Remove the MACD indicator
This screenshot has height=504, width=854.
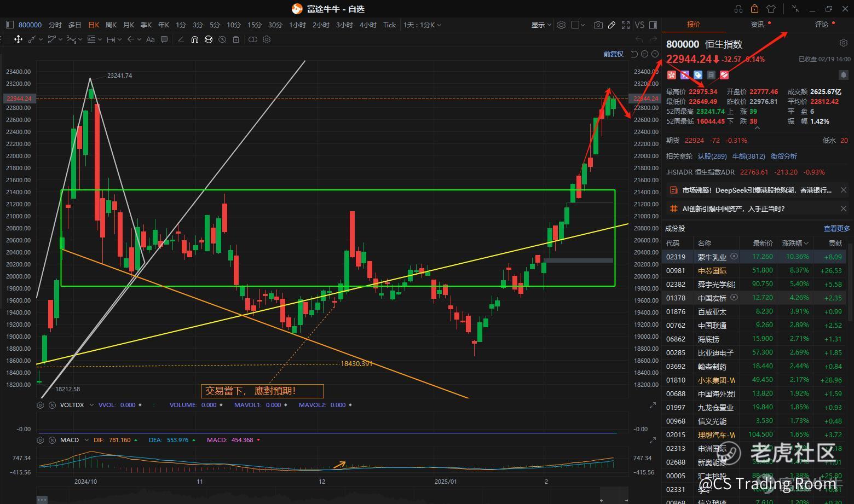[x=52, y=440]
